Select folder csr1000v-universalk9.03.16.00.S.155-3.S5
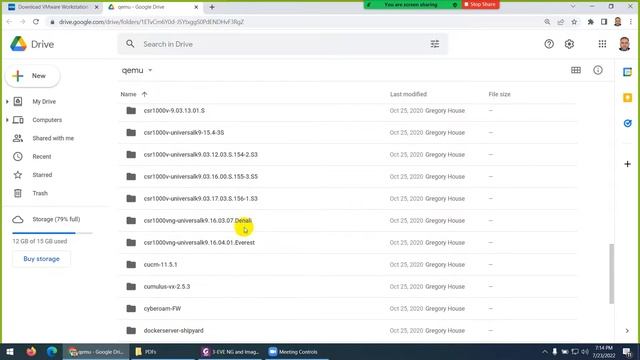This screenshot has height=360, width=640. click(349, 177)
